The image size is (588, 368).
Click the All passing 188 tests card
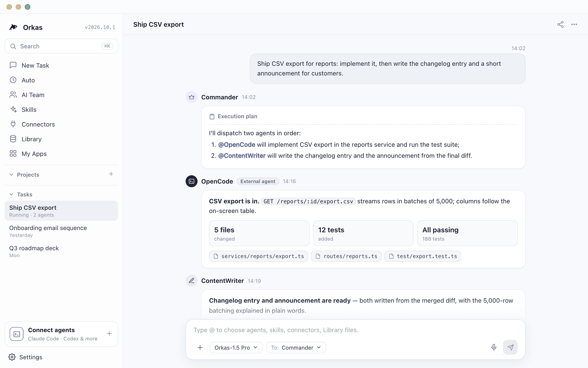click(467, 233)
